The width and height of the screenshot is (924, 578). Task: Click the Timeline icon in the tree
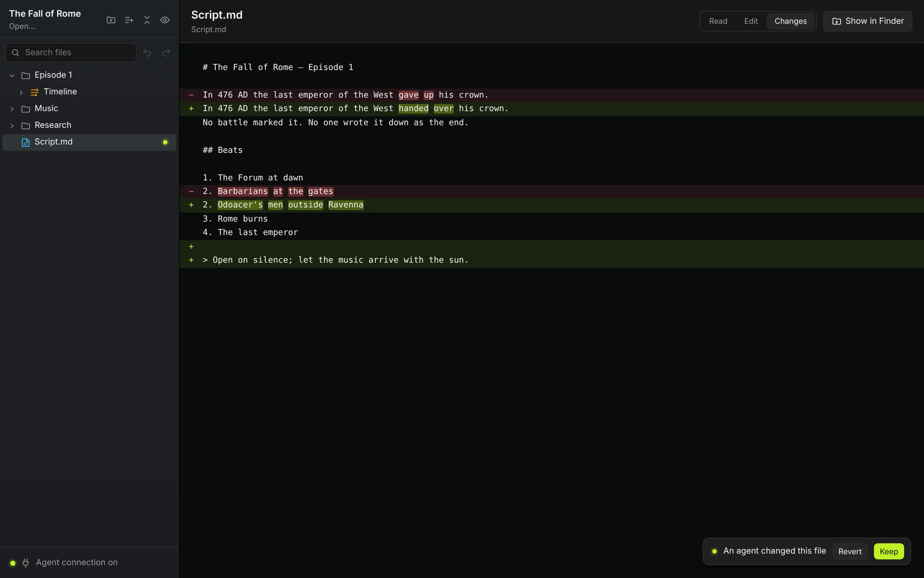pos(34,92)
